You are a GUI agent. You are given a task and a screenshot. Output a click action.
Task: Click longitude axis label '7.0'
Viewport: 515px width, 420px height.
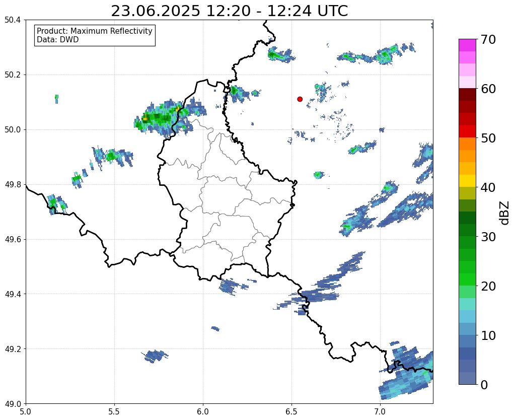coord(380,411)
